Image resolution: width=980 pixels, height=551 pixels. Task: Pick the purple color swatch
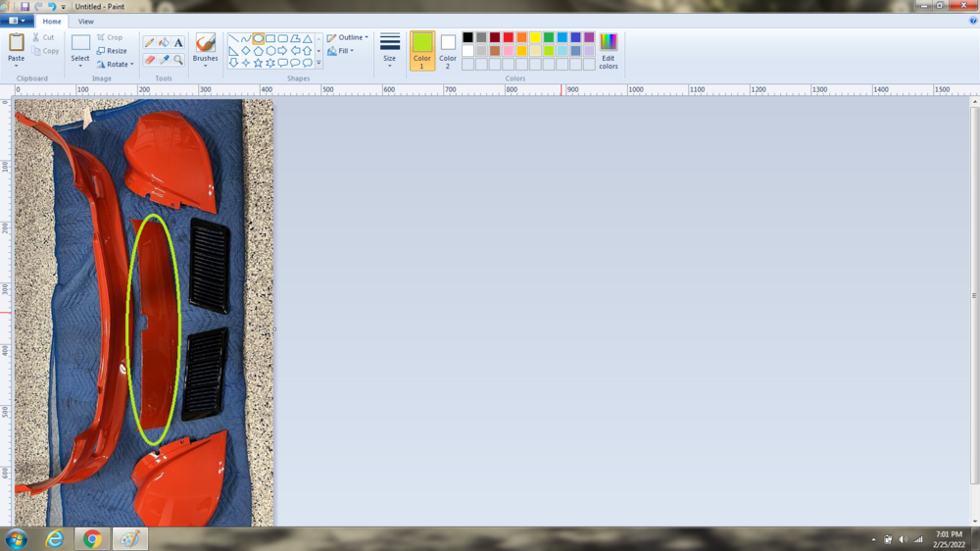tap(589, 37)
